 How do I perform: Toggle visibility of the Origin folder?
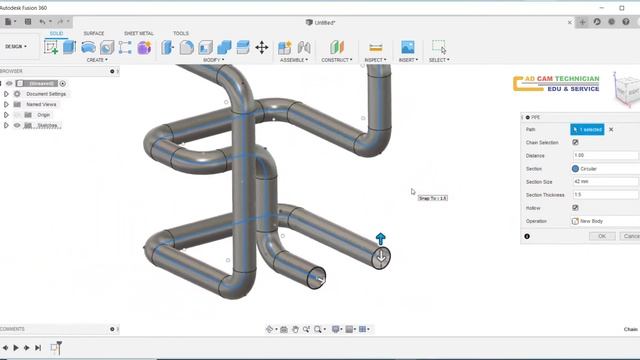pyautogui.click(x=17, y=115)
